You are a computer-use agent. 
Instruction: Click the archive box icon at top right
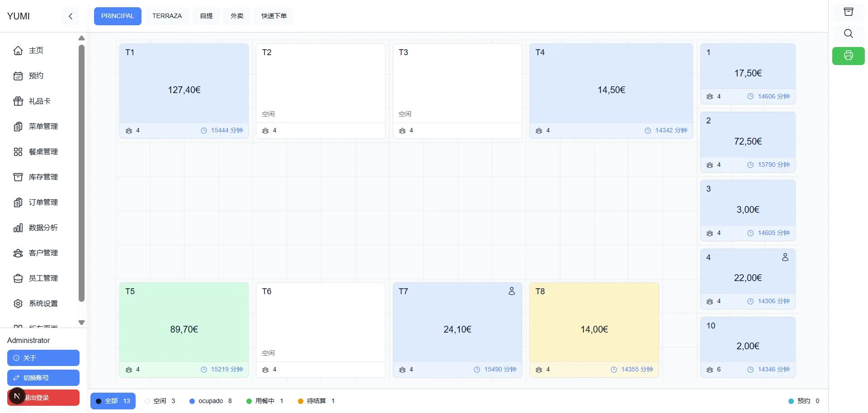tap(849, 12)
